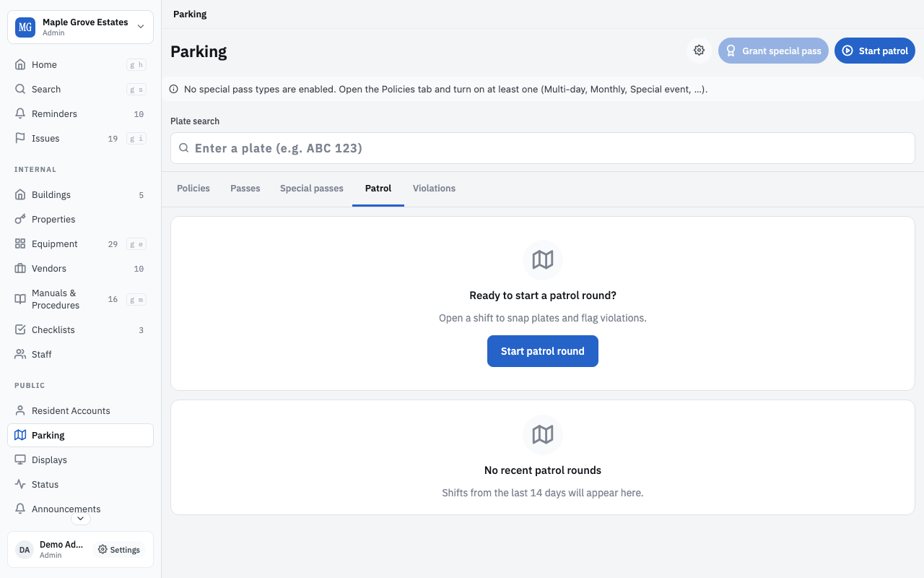Click the Buildings icon in sidebar
This screenshot has height=578, width=924.
pyautogui.click(x=20, y=194)
